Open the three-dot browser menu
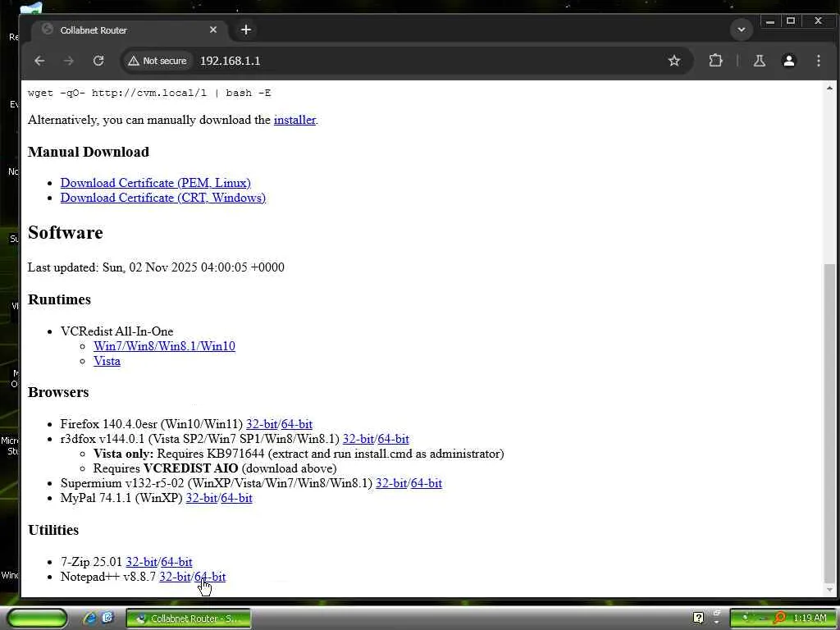 pos(818,61)
